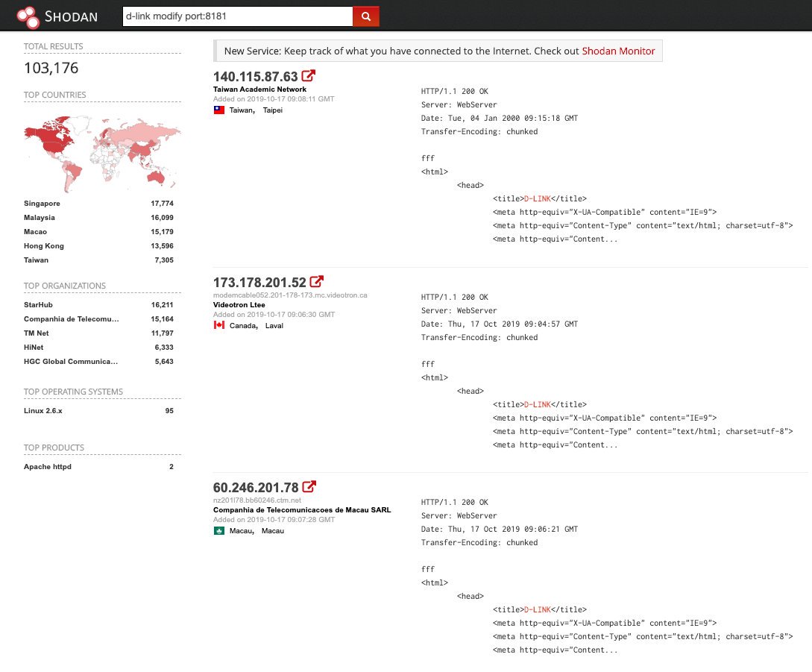This screenshot has height=672, width=812.
Task: Click 'Added on 2019-10-17 09:06:30 GMT'
Action: [x=274, y=315]
